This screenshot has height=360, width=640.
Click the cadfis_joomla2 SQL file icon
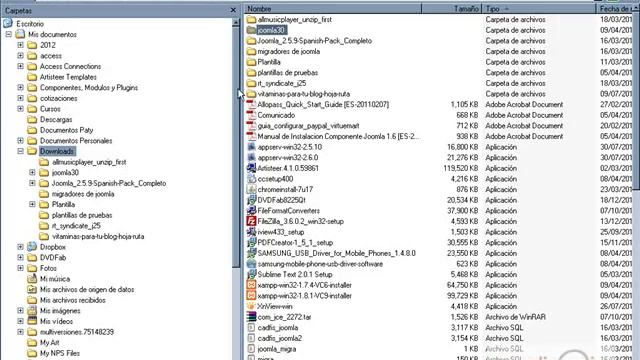click(251, 338)
